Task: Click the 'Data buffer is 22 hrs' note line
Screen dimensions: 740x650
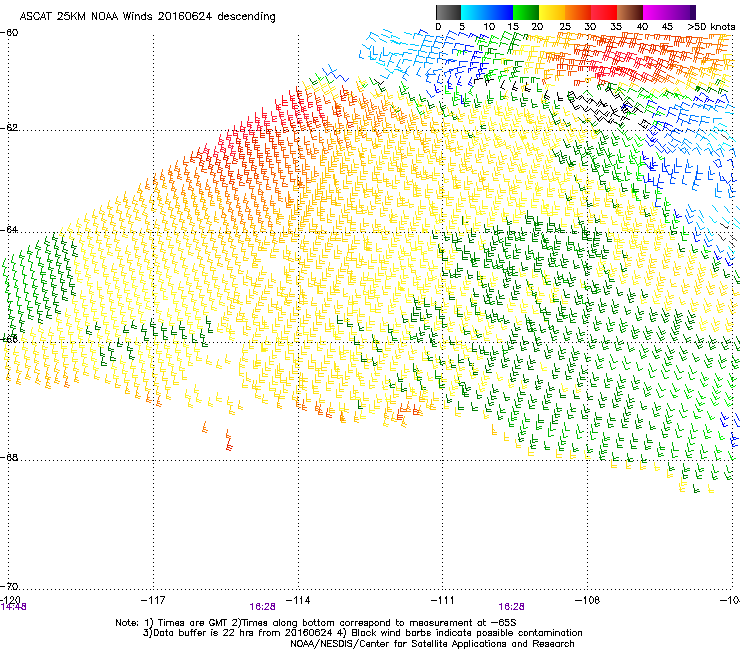Action: pos(362,633)
